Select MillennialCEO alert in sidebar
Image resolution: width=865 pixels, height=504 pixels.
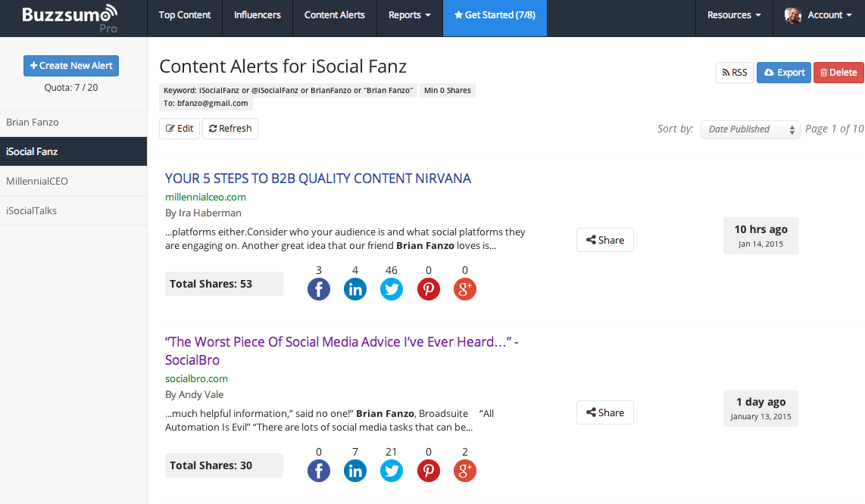(x=73, y=181)
